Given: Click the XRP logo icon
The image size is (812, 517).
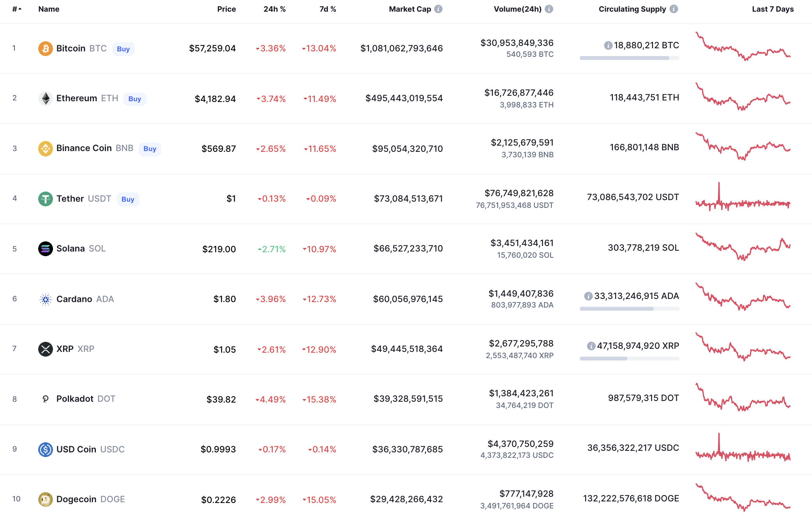Looking at the screenshot, I should pos(45,349).
